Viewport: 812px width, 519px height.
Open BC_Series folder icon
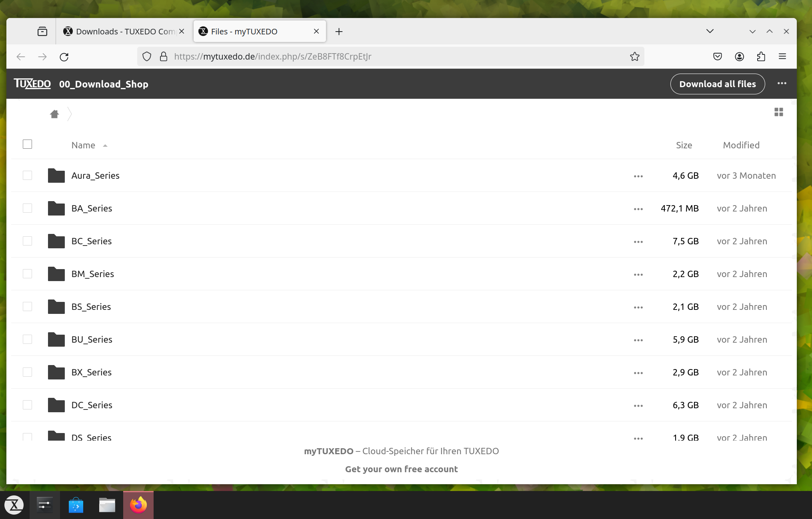click(56, 241)
